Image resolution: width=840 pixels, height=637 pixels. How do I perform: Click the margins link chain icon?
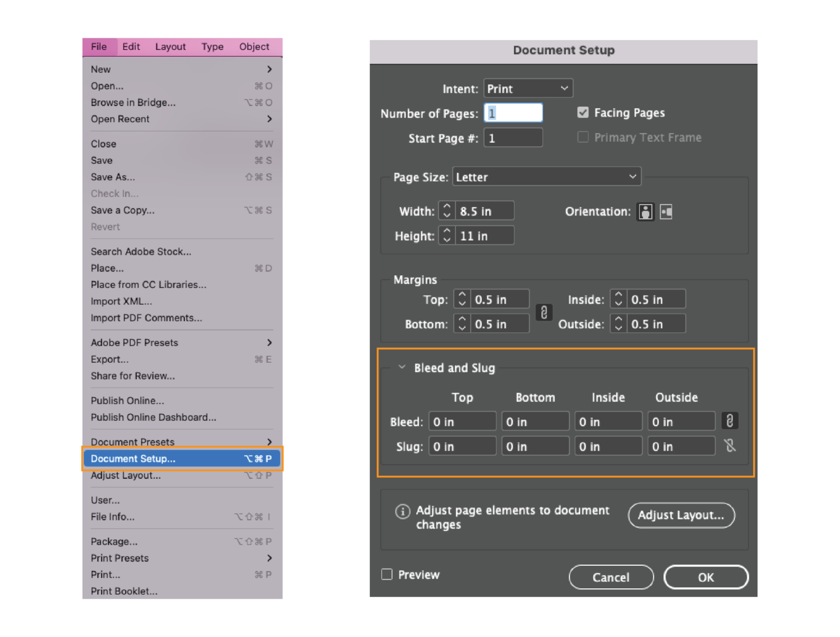click(544, 312)
